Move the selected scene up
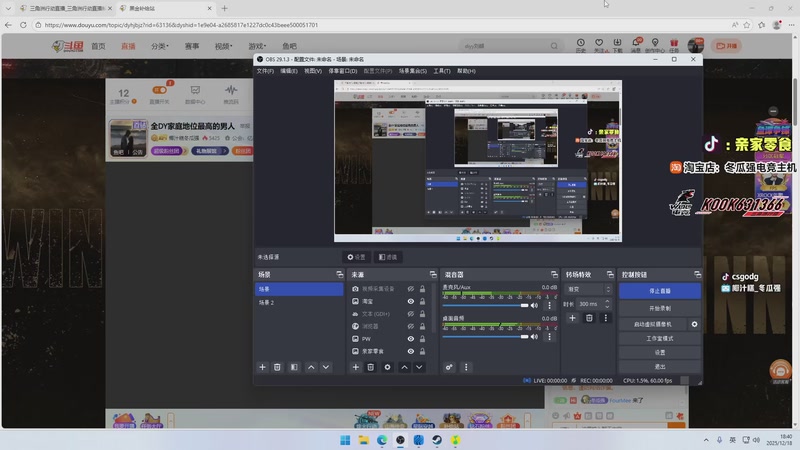The image size is (800, 450). click(x=311, y=367)
